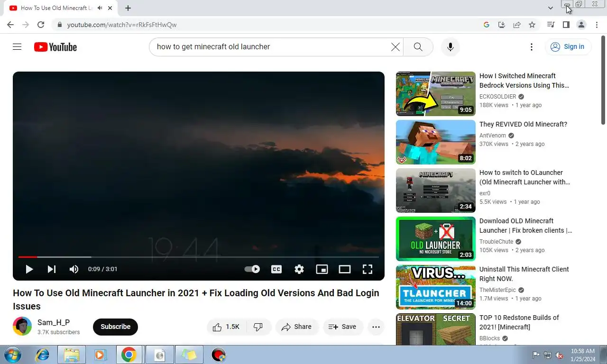Open the TroubleChute channel name

(497, 242)
